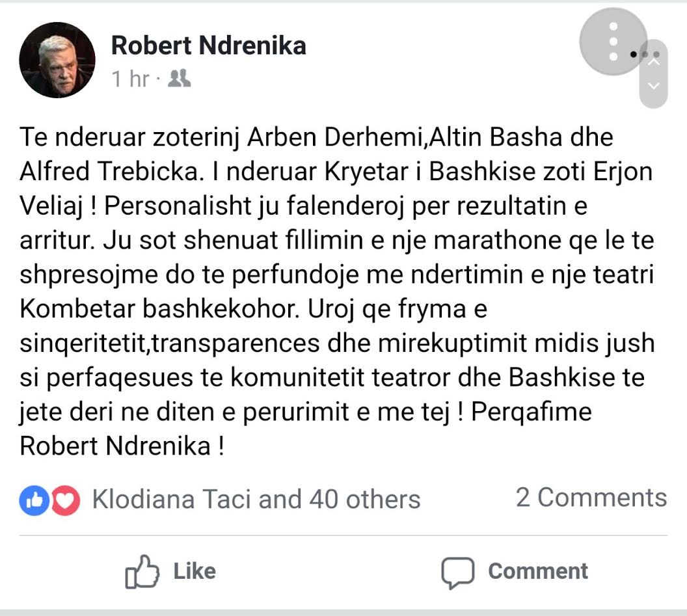Click the thumbs-up outline icon to like

click(x=142, y=571)
